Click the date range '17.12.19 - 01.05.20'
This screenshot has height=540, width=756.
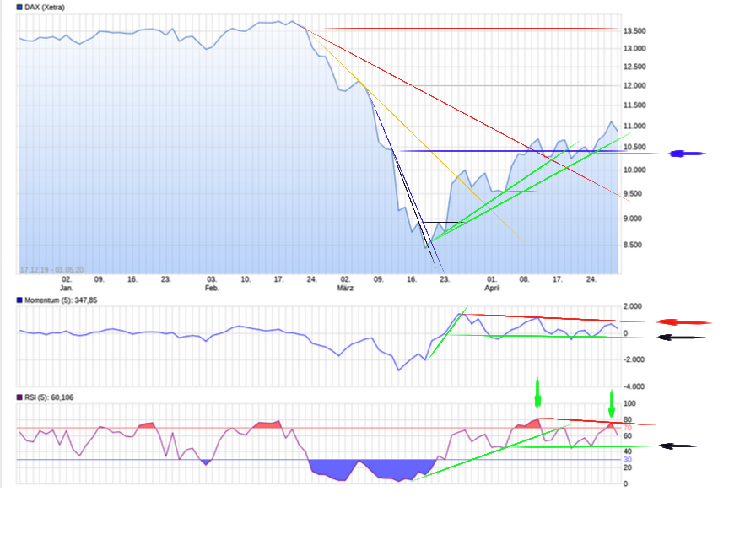pos(51,269)
